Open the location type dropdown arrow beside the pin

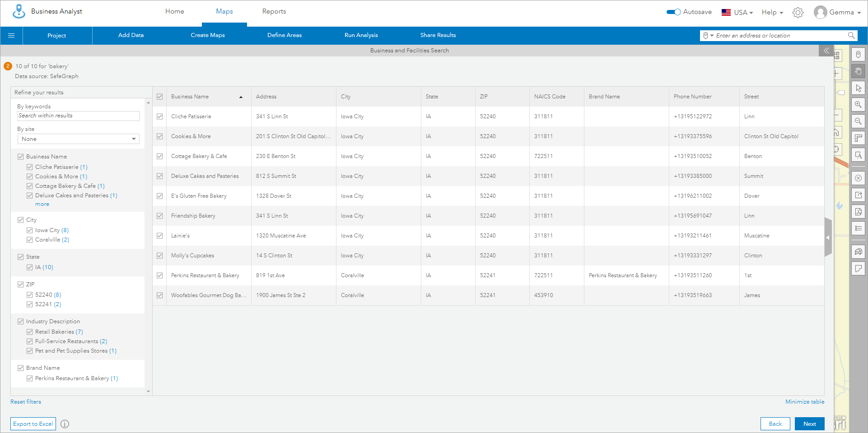click(712, 36)
